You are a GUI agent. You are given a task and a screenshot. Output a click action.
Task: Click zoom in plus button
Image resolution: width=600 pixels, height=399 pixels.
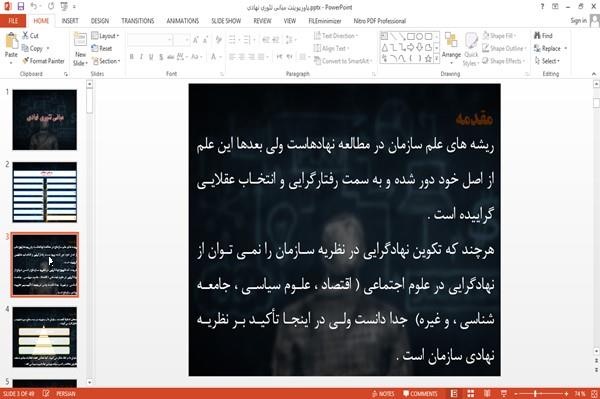pyautogui.click(x=566, y=394)
